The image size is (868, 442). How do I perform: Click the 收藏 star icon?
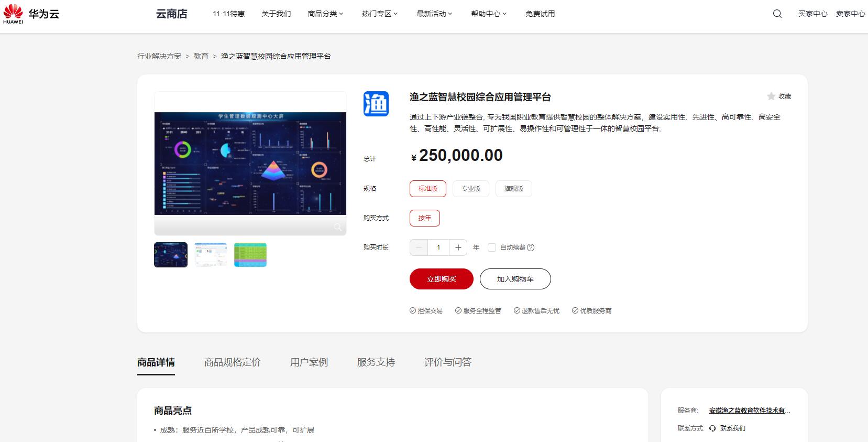coord(771,96)
